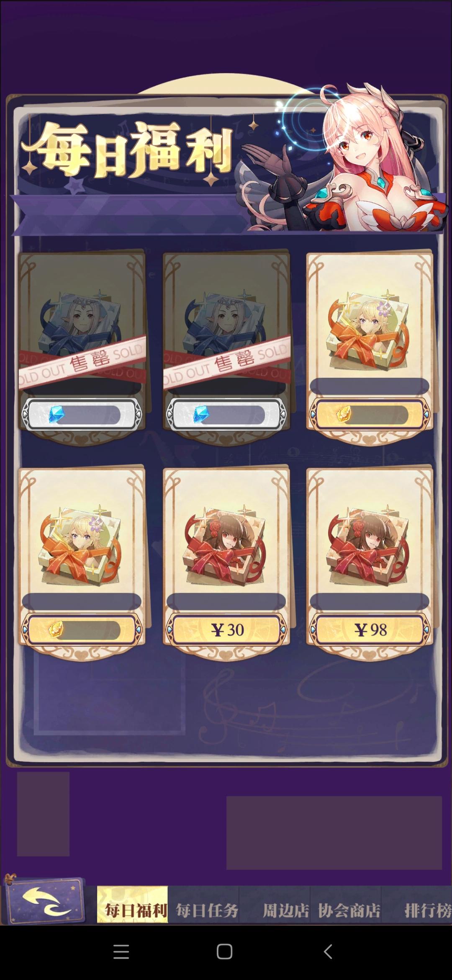452x980 pixels.
Task: Open the ¥98 red-bow gift pack
Action: [370, 547]
